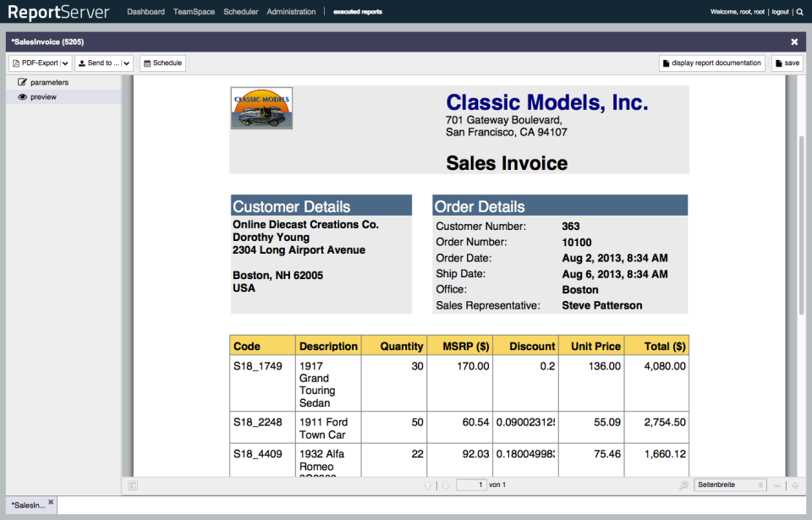
Task: Go to next page with down arrow
Action: click(446, 484)
